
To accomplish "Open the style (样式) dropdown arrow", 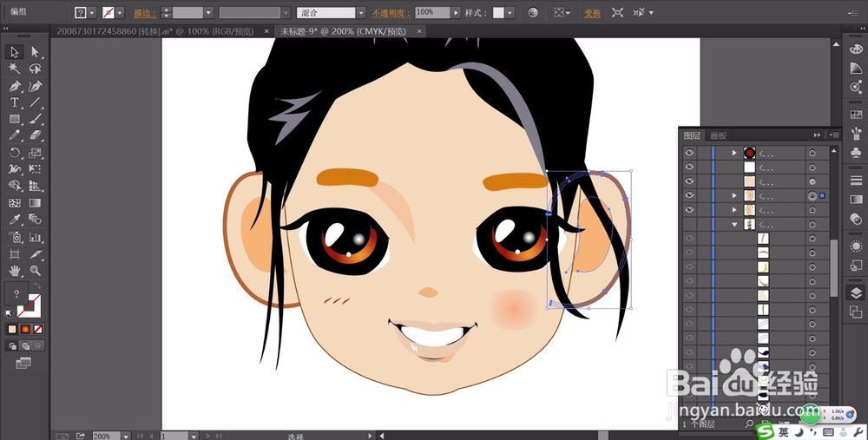I will click(510, 12).
